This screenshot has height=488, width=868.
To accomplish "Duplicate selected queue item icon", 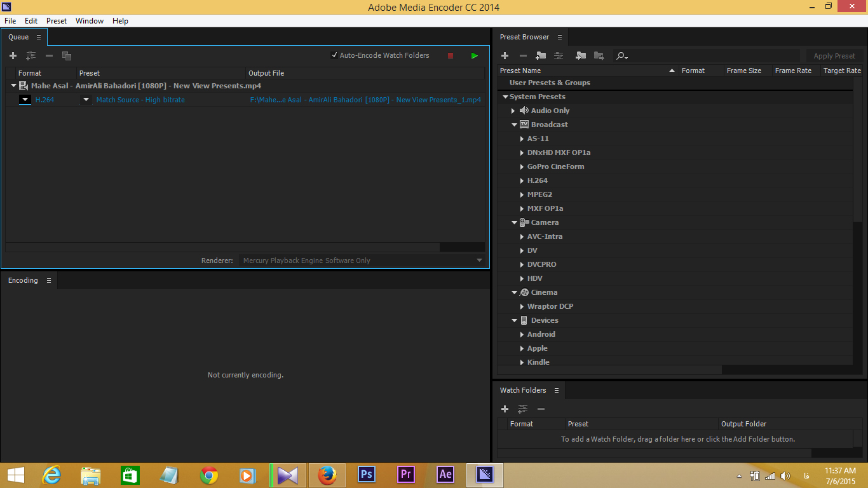I will click(x=67, y=56).
